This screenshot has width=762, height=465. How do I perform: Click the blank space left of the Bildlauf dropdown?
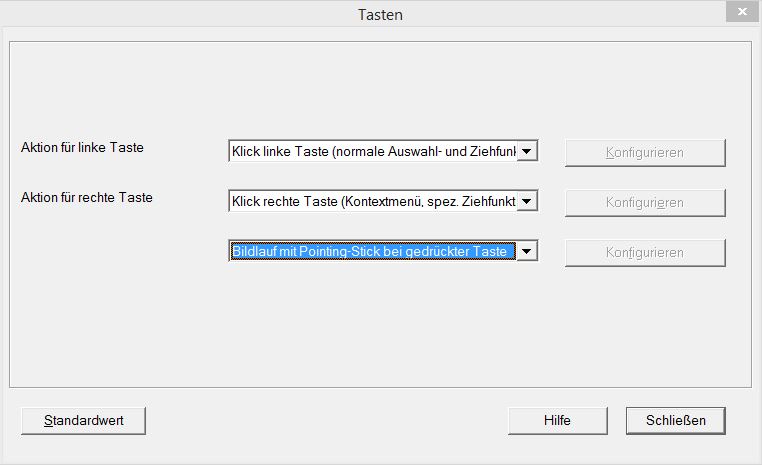pyautogui.click(x=120, y=252)
